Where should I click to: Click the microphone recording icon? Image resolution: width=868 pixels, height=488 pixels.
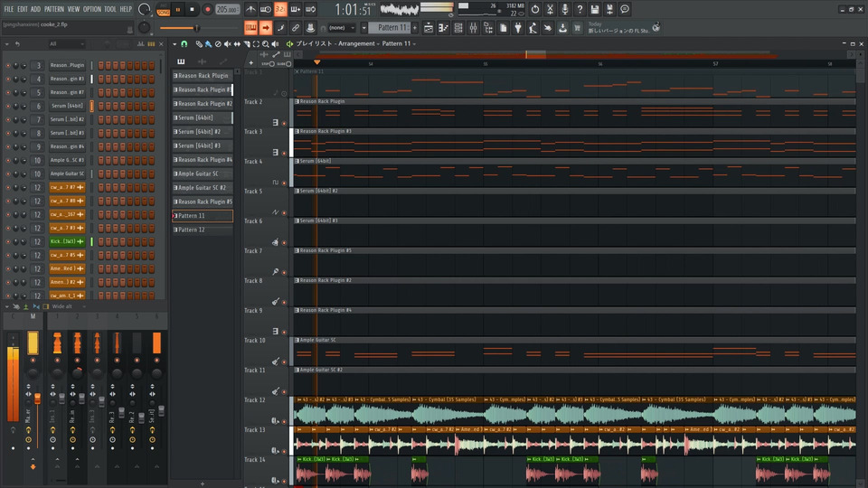tap(565, 9)
